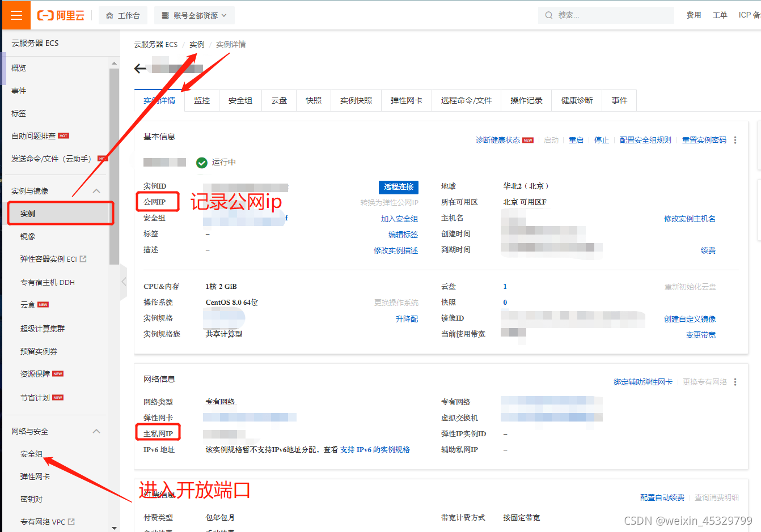This screenshot has height=532, width=761.
Task: Switch to the 健康诊断 tab
Action: (577, 100)
